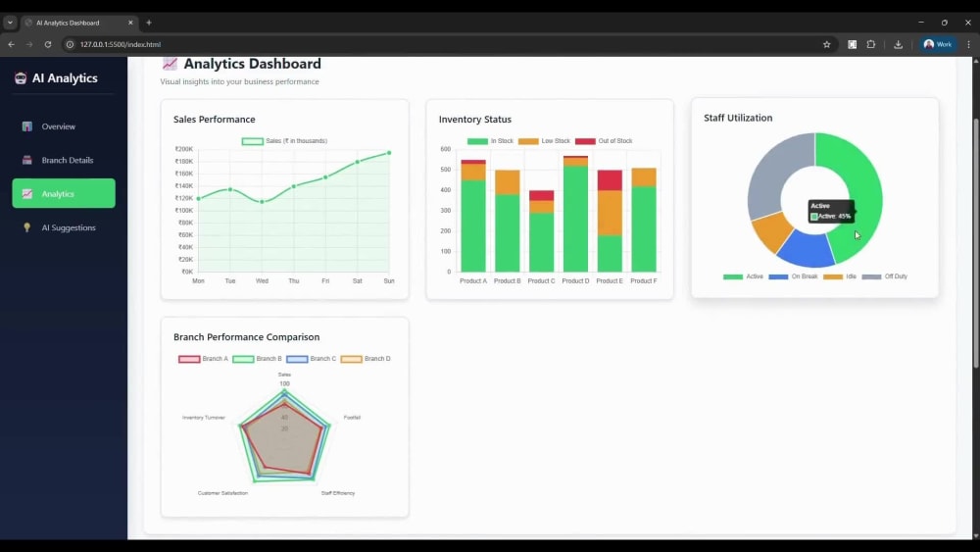980x552 pixels.
Task: Select the AI Analytics Dashboard browser tab
Action: (x=79, y=23)
